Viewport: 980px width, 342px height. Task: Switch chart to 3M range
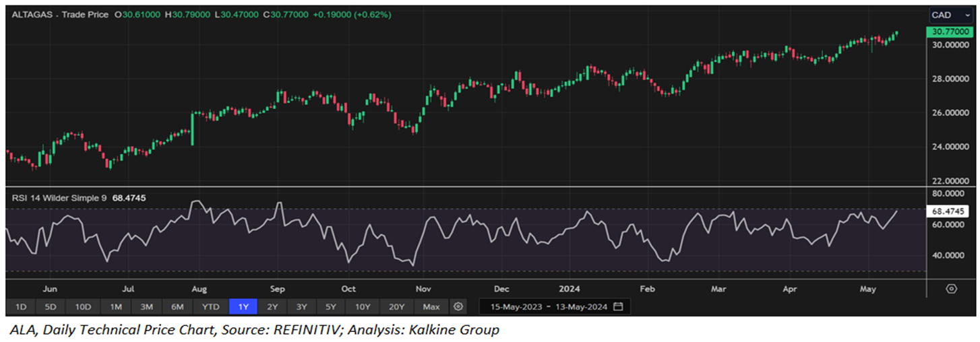[x=146, y=307]
